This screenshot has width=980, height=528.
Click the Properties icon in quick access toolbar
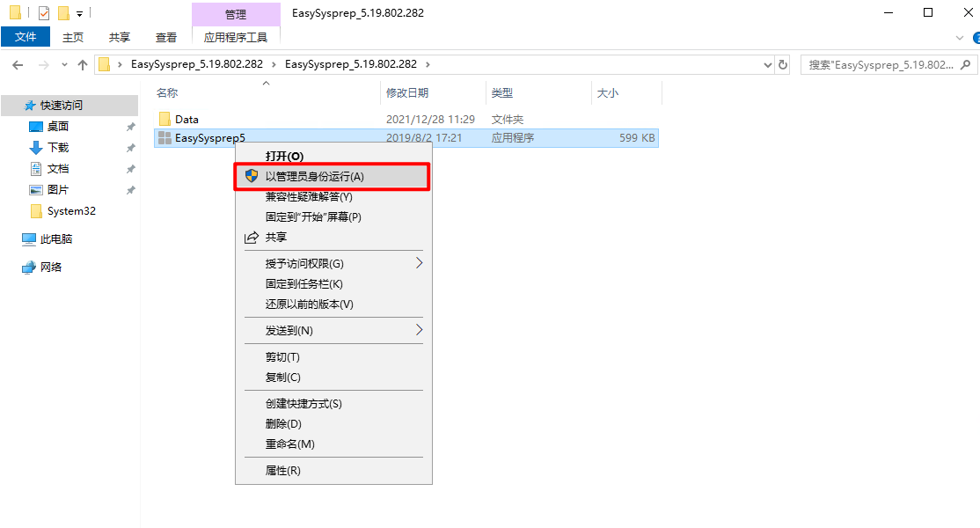click(44, 13)
